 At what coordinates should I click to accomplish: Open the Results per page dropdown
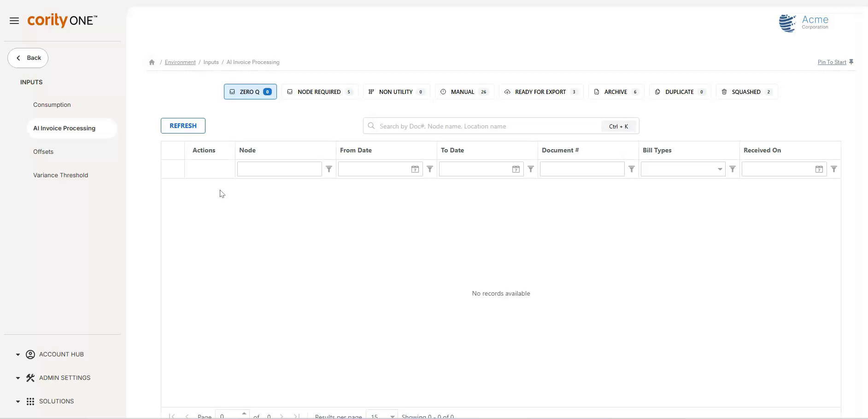(x=391, y=415)
